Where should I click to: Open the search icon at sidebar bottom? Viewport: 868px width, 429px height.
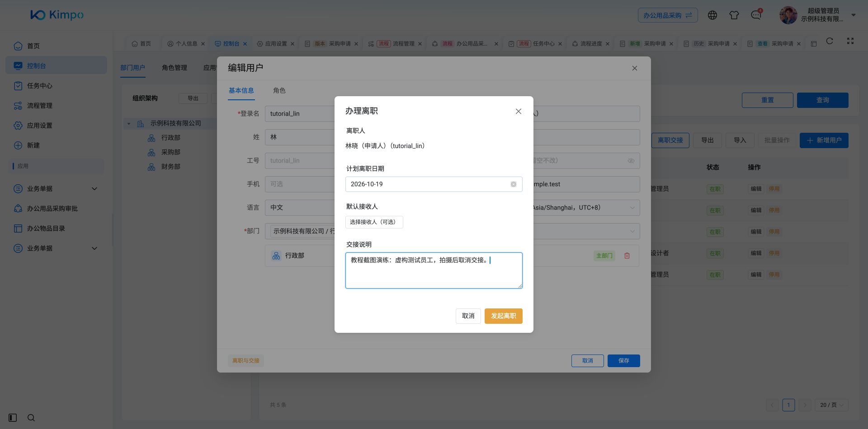31,418
